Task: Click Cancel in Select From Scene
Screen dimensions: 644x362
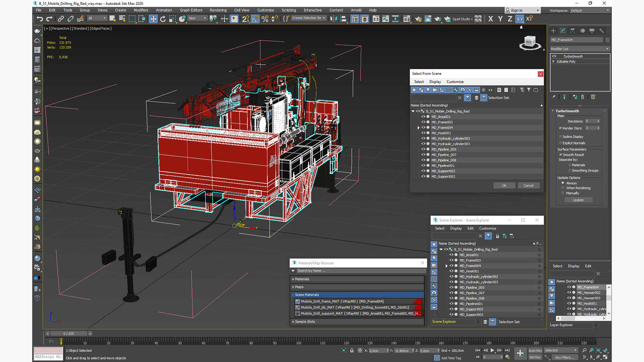Action: (529, 185)
